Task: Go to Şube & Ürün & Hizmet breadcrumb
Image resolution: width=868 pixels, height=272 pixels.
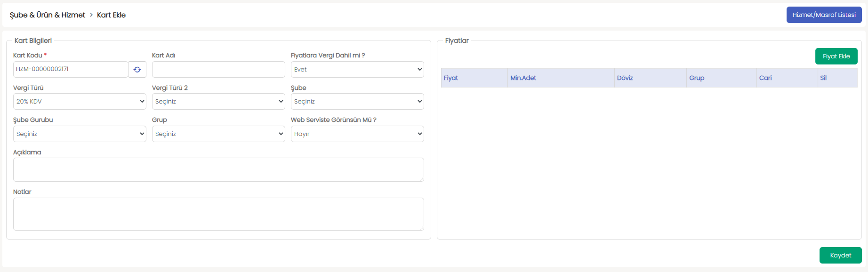Action: 48,15
